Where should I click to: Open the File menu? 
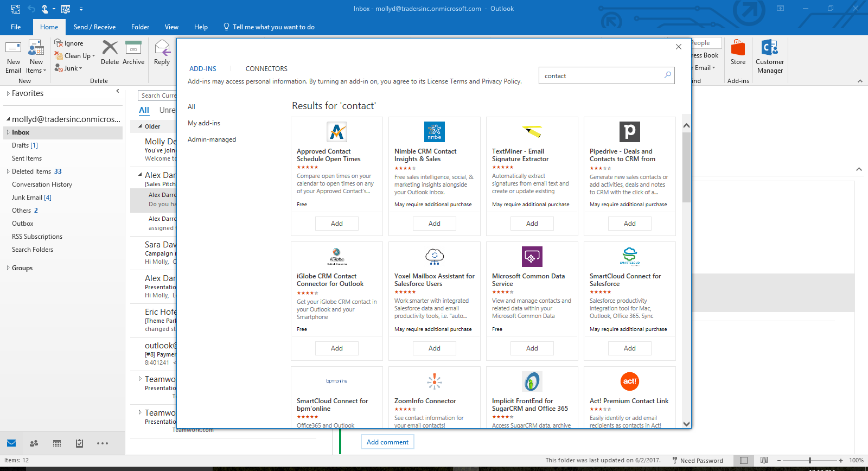(16, 27)
